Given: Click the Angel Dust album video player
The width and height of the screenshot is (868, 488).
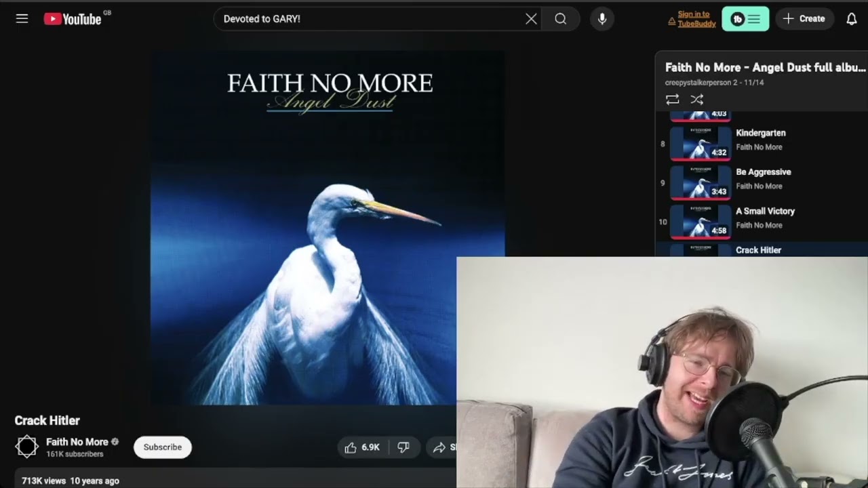Looking at the screenshot, I should tap(328, 228).
